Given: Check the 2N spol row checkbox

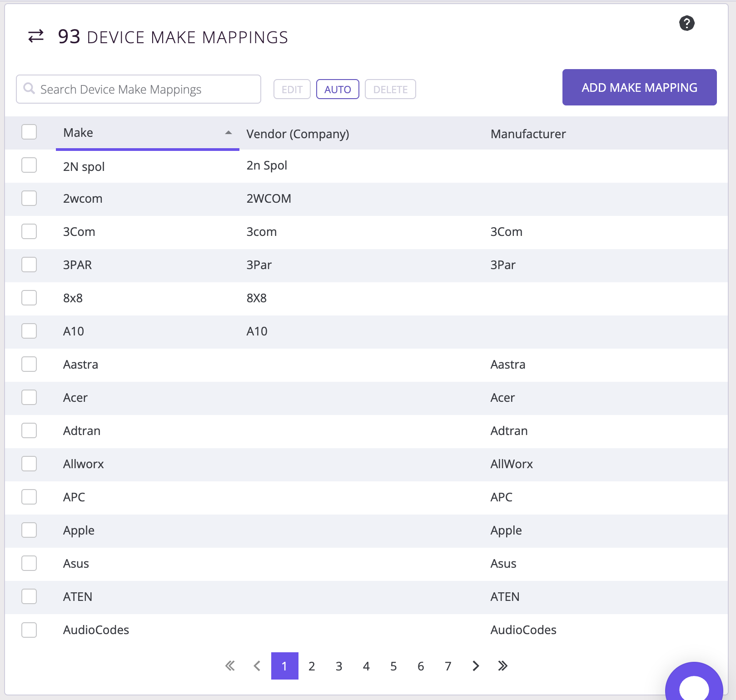Looking at the screenshot, I should point(29,165).
